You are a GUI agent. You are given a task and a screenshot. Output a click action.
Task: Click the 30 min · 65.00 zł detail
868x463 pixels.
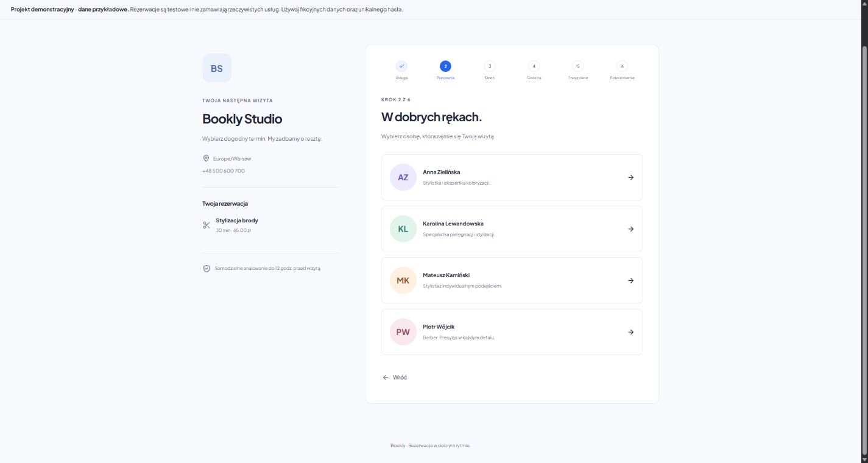pyautogui.click(x=233, y=230)
